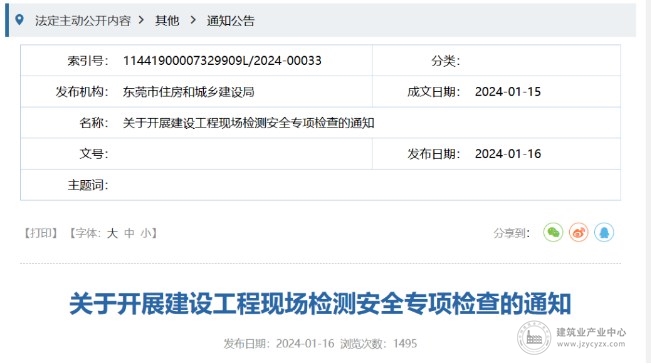Set font size to 中
The width and height of the screenshot is (651, 364).
coord(130,233)
